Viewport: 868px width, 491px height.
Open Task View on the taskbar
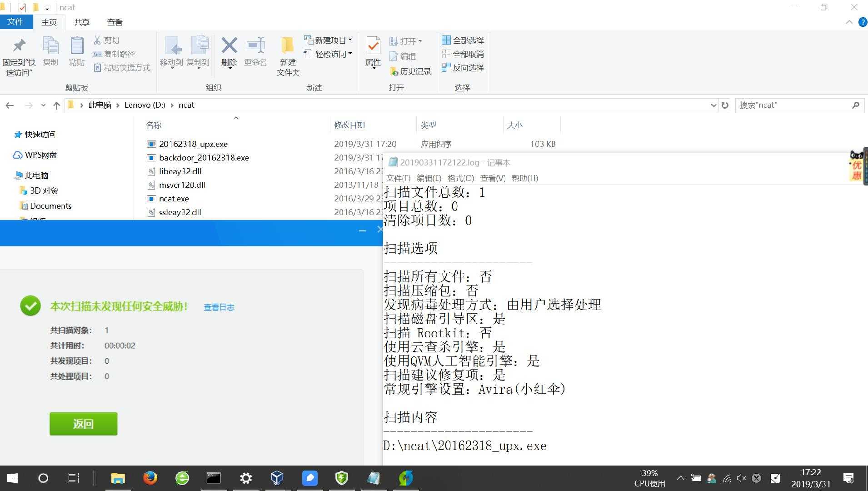tap(74, 478)
